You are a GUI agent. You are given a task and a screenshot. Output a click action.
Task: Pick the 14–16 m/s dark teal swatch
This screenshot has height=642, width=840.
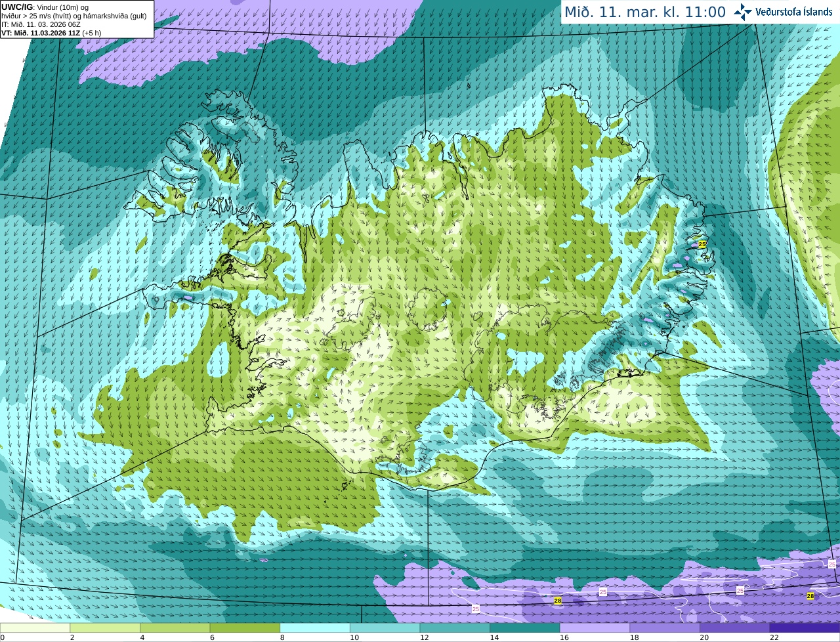pos(525,628)
